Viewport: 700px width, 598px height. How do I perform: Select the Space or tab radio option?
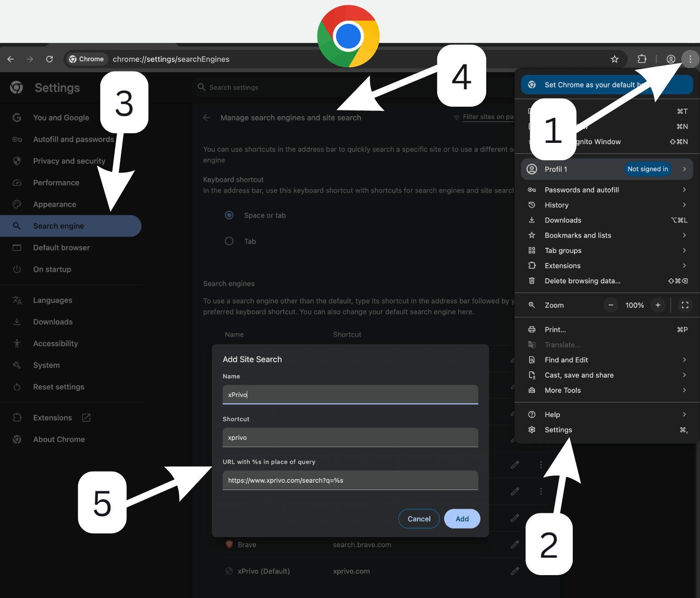(229, 215)
